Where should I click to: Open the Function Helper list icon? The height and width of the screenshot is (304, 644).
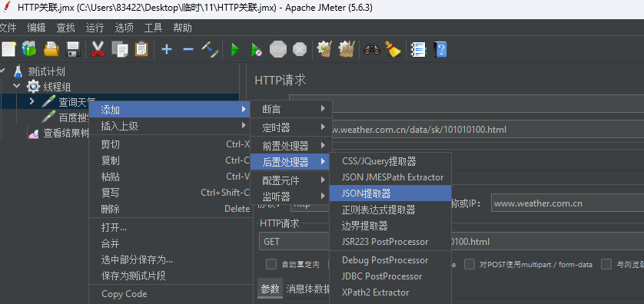click(x=419, y=50)
